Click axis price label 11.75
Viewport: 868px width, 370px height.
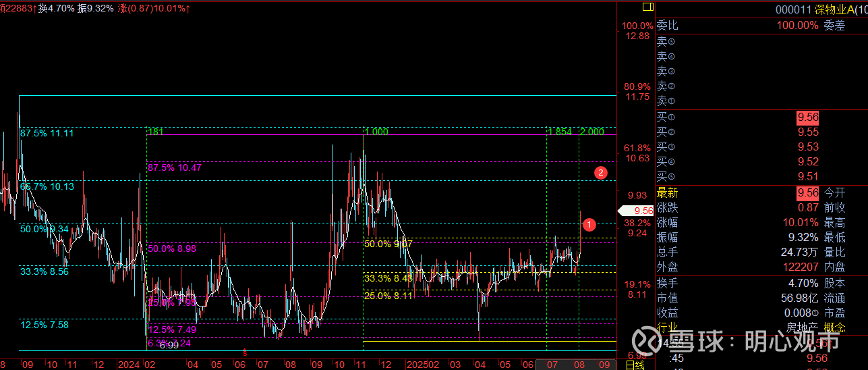coord(637,97)
